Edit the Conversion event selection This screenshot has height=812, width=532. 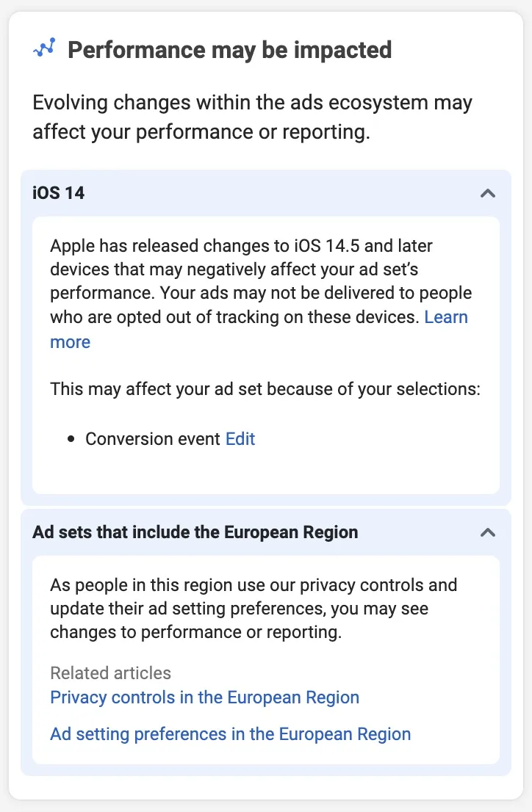pyautogui.click(x=240, y=439)
